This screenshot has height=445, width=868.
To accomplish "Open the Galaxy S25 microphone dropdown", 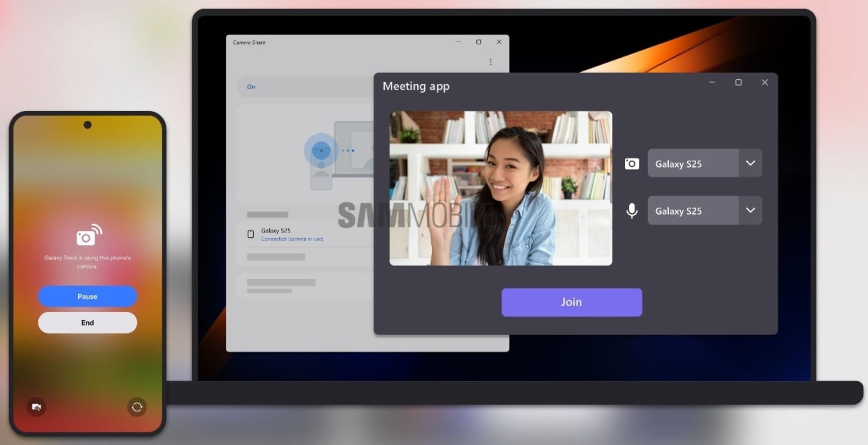I will coord(750,211).
